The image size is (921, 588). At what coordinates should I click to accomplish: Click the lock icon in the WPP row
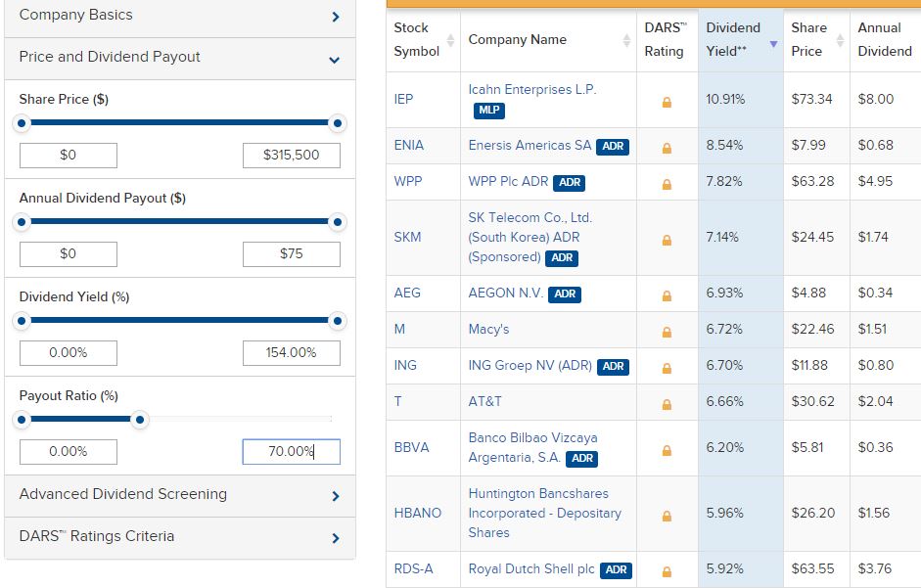[x=667, y=185]
